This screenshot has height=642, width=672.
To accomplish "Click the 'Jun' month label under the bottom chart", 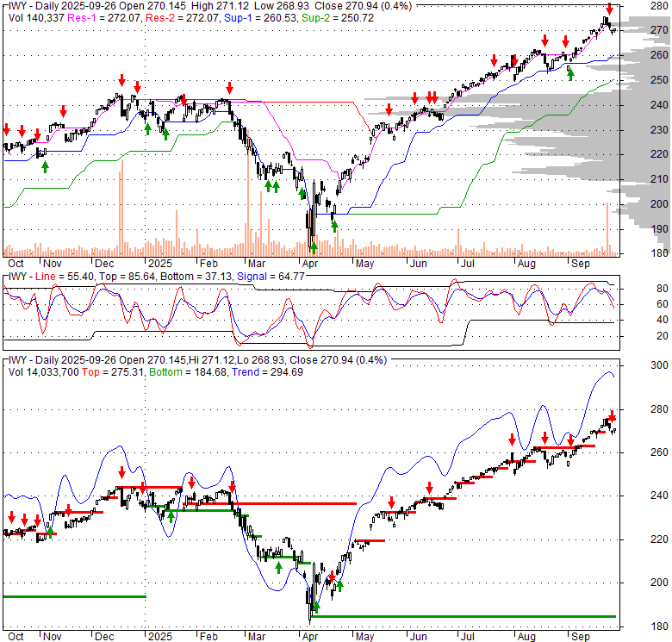I will click(419, 637).
